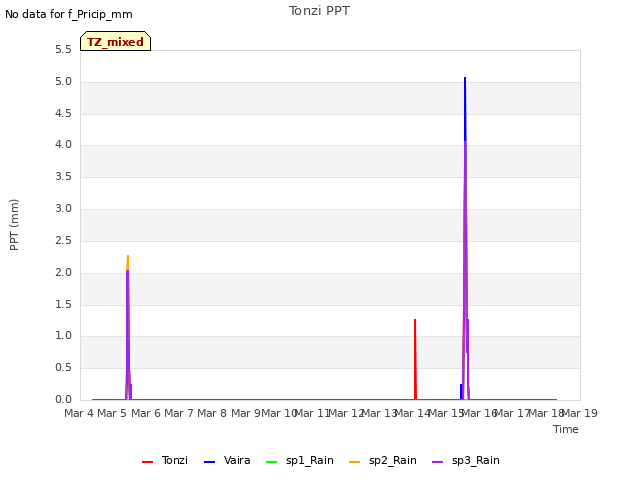Toggle the sp3_Rain legend entry
The width and height of the screenshot is (640, 480).
click(x=466, y=460)
